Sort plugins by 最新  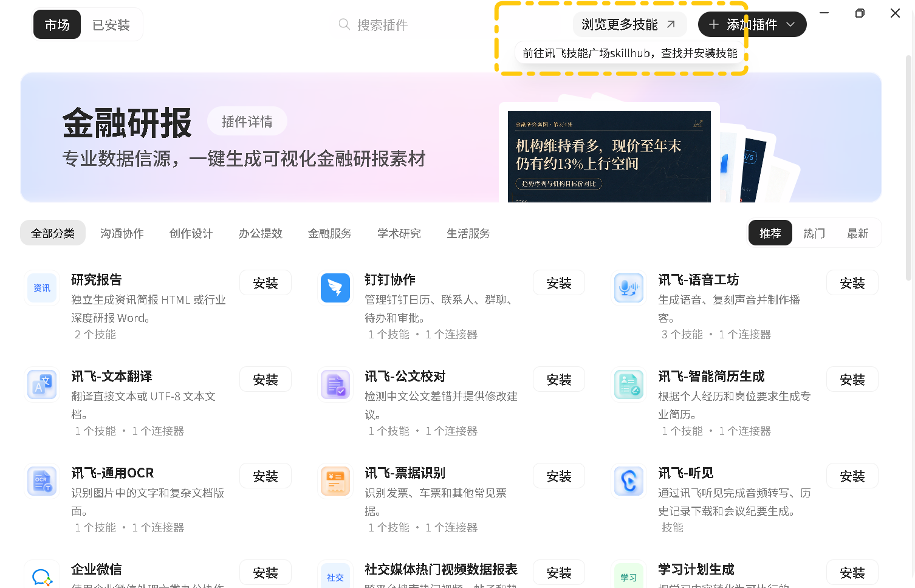(x=858, y=233)
